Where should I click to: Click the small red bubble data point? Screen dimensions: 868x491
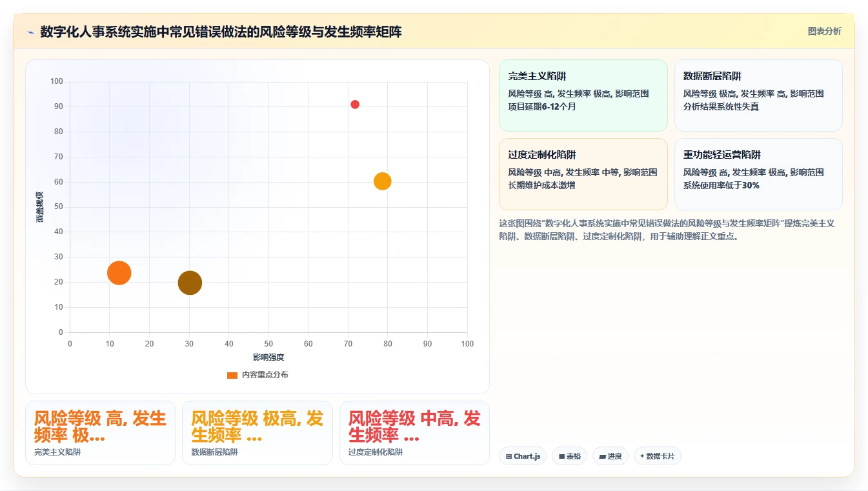click(355, 105)
